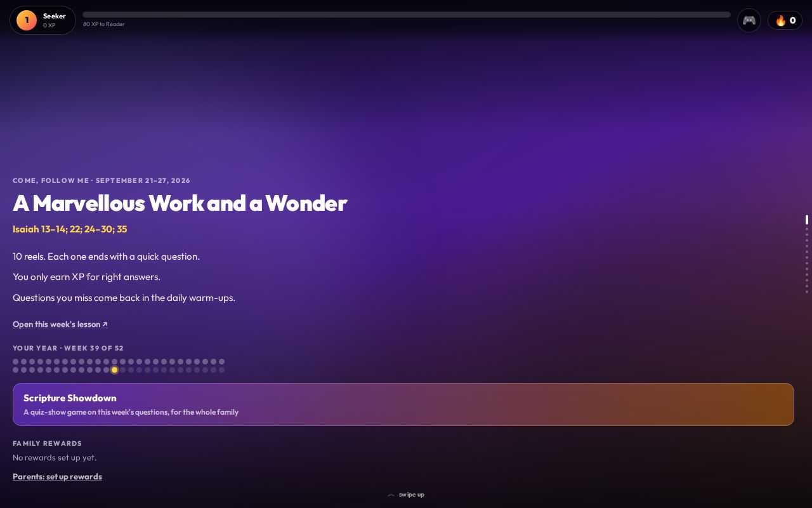This screenshot has width=812, height=508.
Task: Click the '80 XP to Reader' label
Action: 103,24
